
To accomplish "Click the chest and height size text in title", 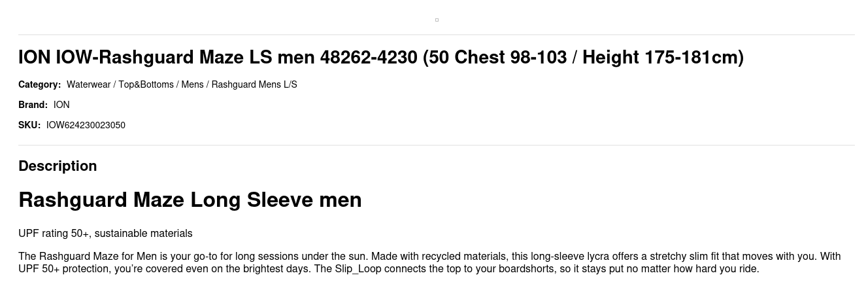I will [x=583, y=58].
